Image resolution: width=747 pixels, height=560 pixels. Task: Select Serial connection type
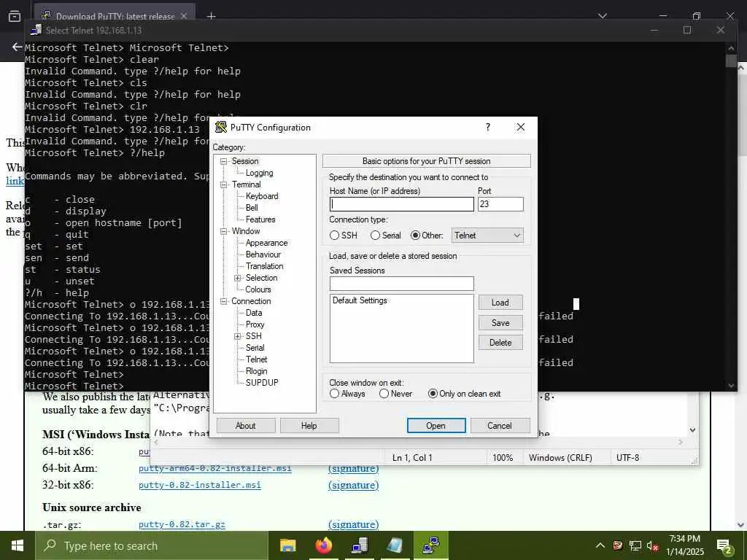pos(376,236)
